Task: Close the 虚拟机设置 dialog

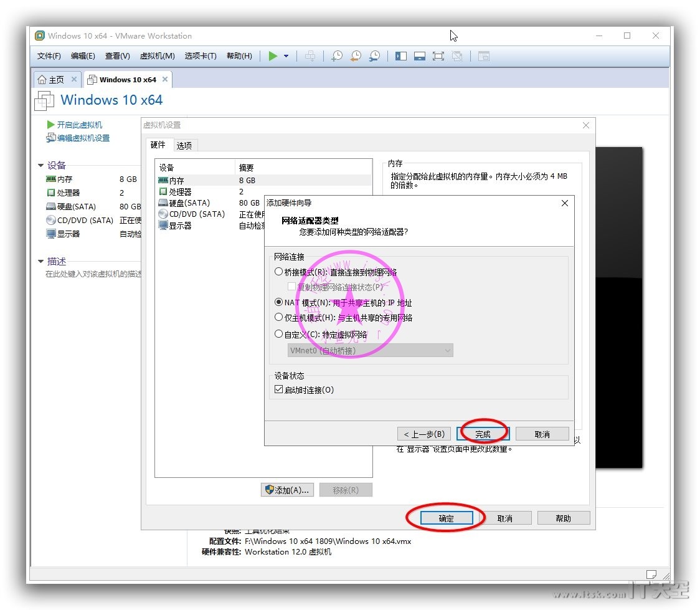Action: tap(586, 125)
